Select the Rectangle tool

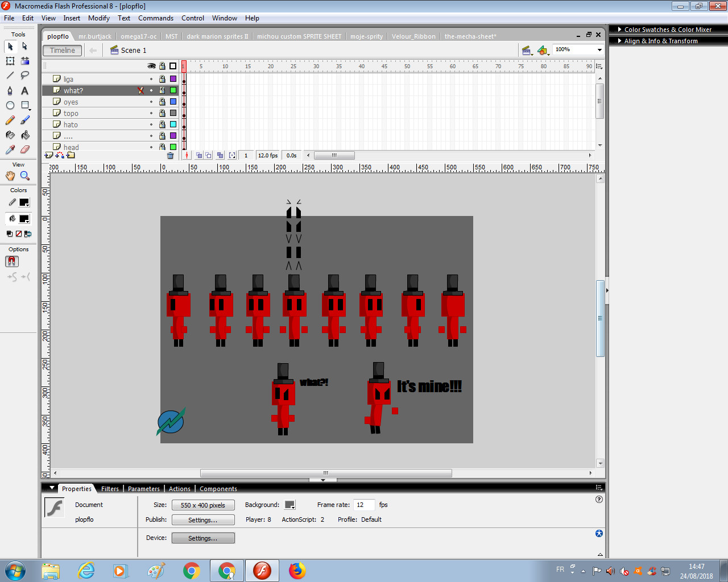click(x=25, y=105)
